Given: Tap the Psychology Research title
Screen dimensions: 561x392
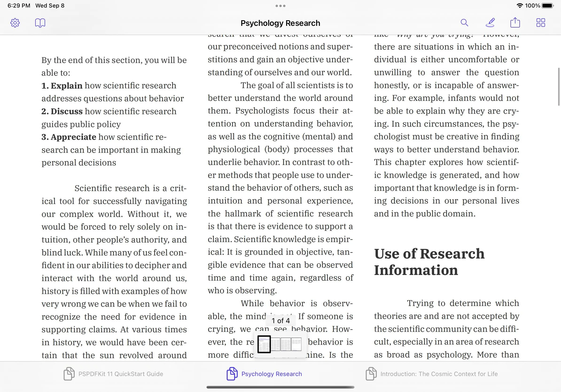Looking at the screenshot, I should pos(280,23).
